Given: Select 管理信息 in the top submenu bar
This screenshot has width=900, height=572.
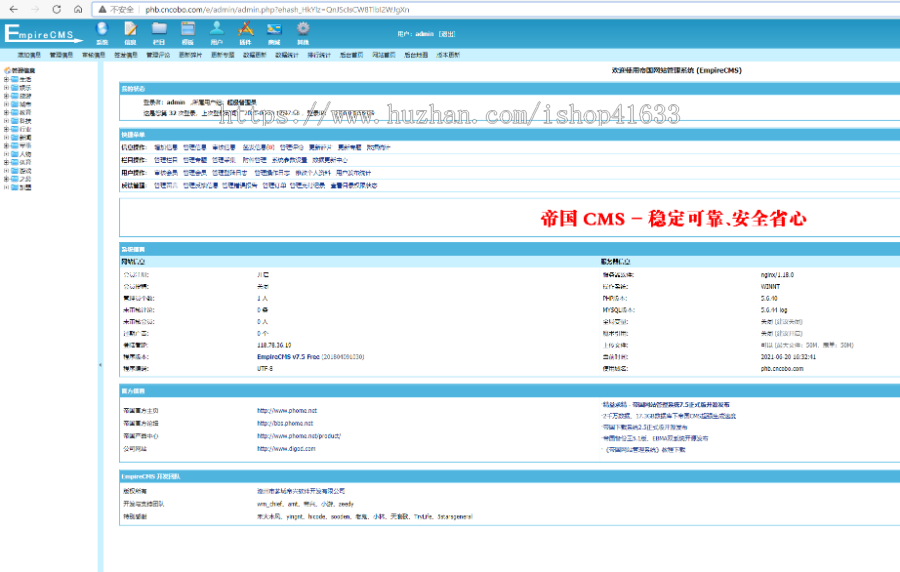Looking at the screenshot, I should tap(61, 55).
